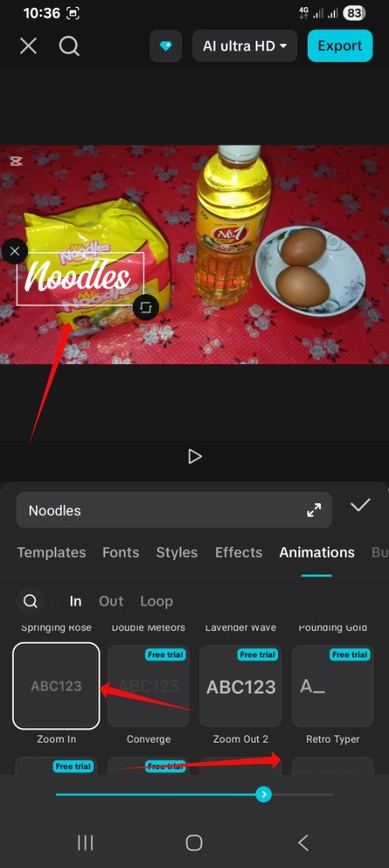Tap the diamond Pro icon
389x868 pixels.
click(166, 47)
